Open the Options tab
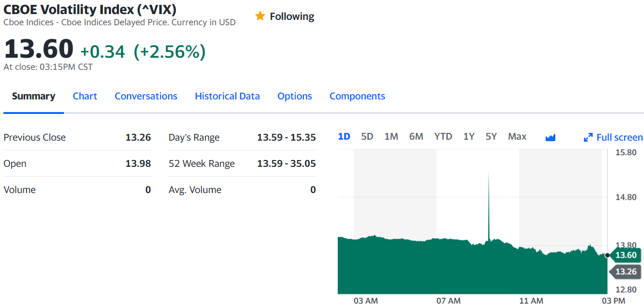Screen dimensions: 644x308 pos(295,96)
